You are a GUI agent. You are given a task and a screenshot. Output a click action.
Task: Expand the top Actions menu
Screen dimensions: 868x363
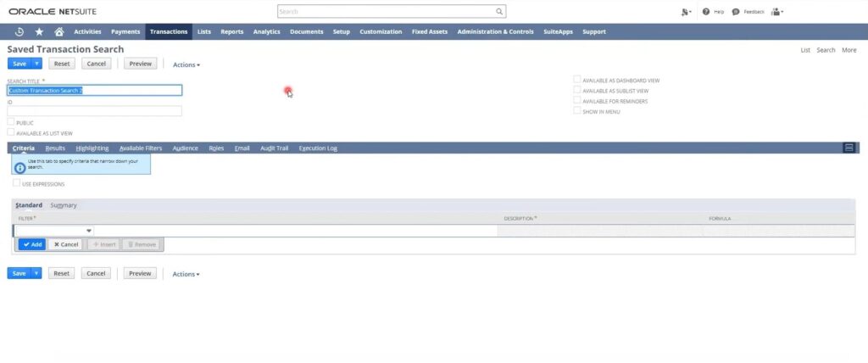coord(186,64)
